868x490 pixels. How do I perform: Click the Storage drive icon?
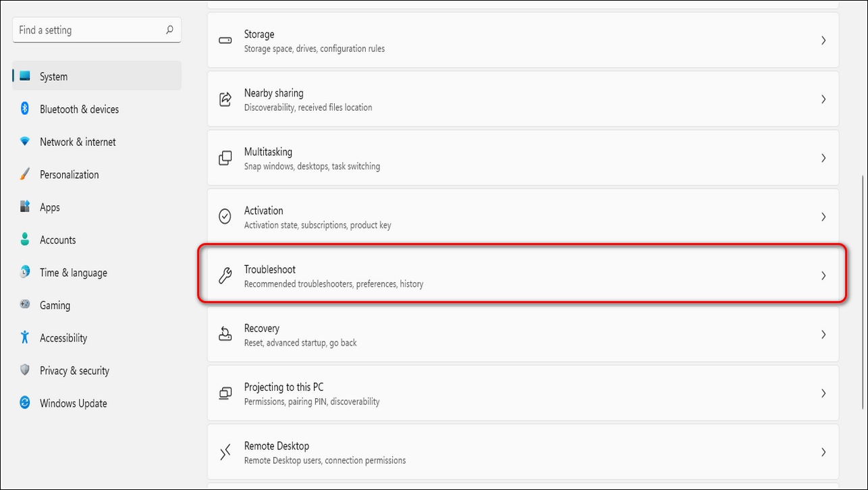[x=225, y=40]
